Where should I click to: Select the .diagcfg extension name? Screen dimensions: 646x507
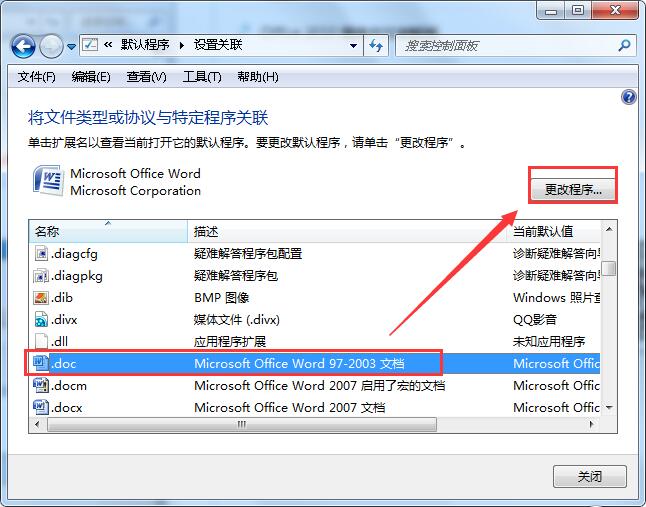[x=74, y=254]
